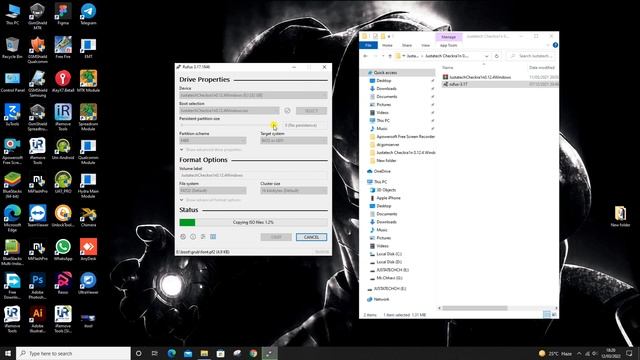This screenshot has height=360, width=640.
Task: Open New folder icon on desktop right
Action: coord(620,216)
